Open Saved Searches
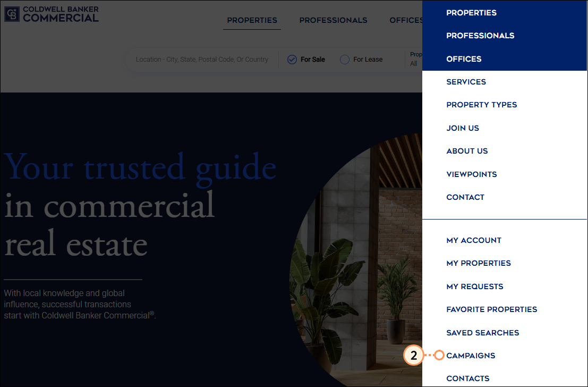The height and width of the screenshot is (387, 588). 482,333
